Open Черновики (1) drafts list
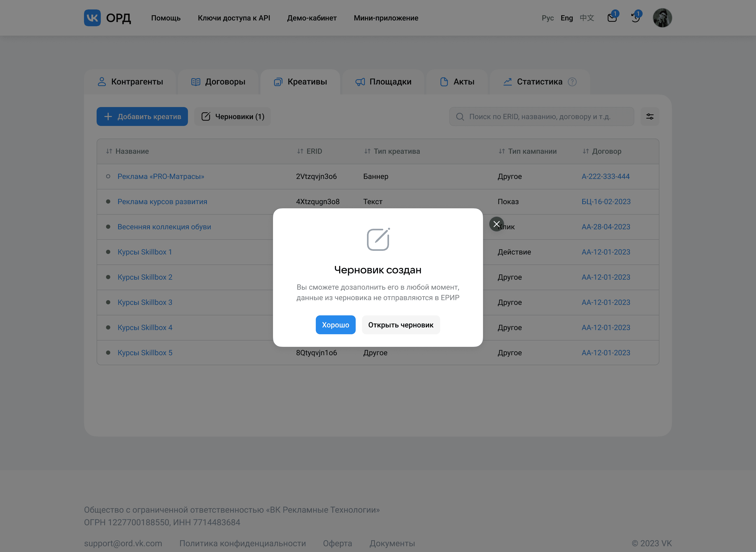 233,116
